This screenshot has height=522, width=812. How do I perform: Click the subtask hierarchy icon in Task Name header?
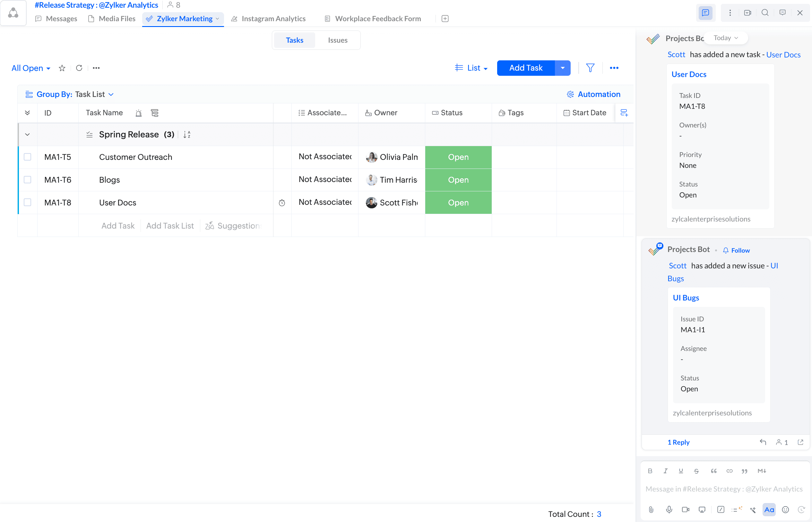155,113
